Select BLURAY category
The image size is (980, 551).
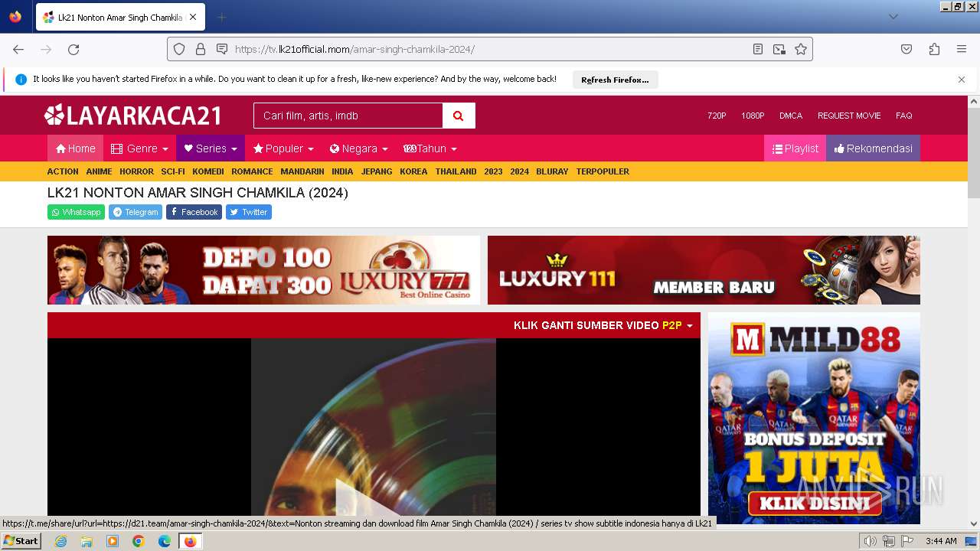pos(552,171)
